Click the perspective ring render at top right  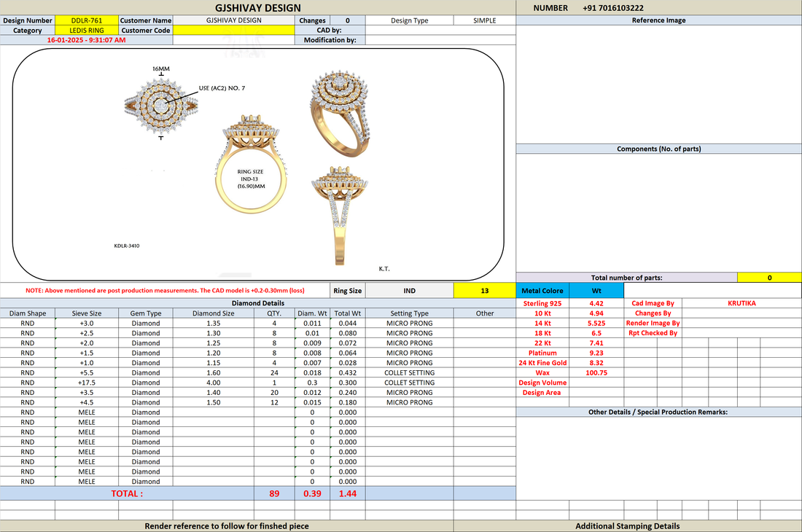pos(340,114)
